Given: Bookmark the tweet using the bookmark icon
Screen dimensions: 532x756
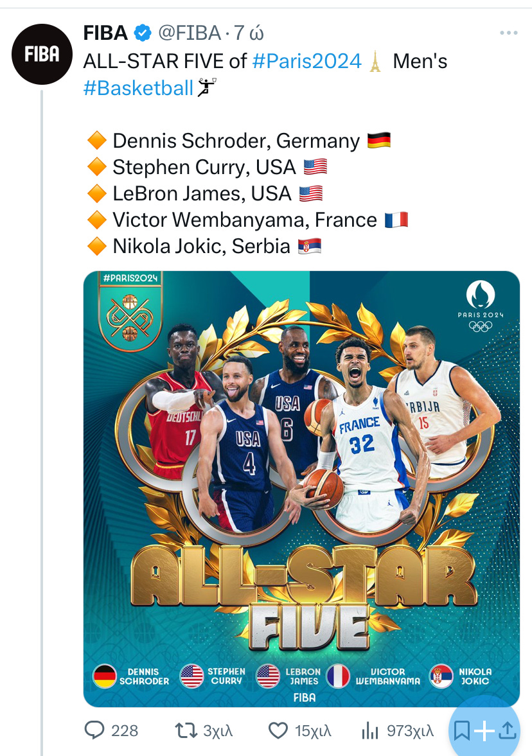Looking at the screenshot, I should pos(461,731).
